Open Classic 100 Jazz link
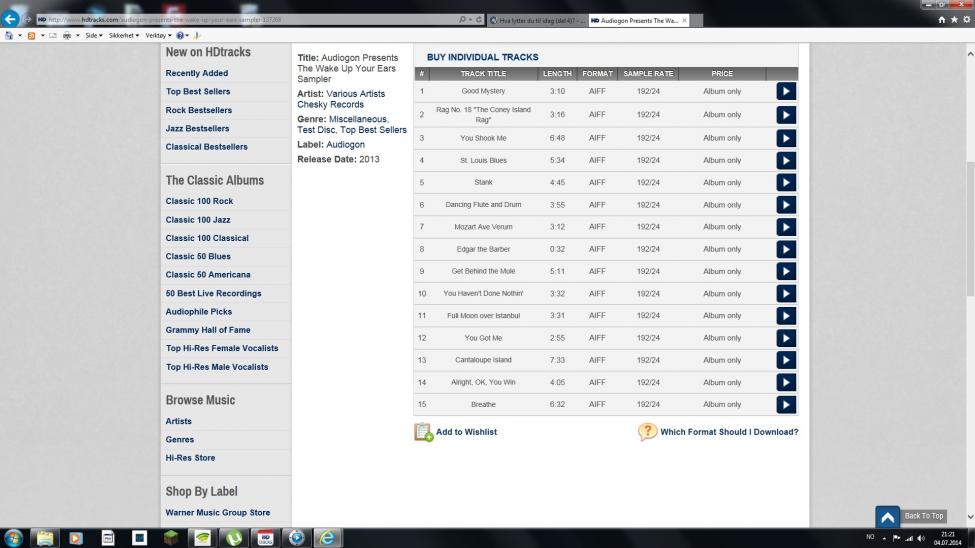This screenshot has width=975, height=548. pyautogui.click(x=198, y=220)
